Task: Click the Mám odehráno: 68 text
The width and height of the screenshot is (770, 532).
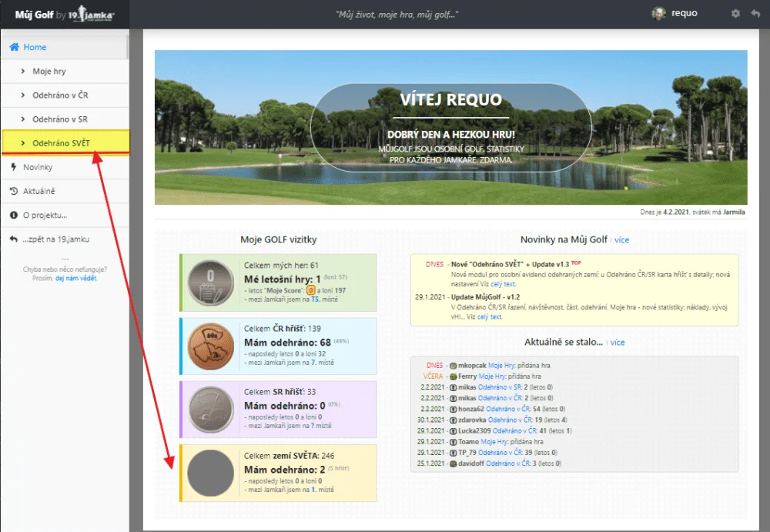Action: [x=287, y=343]
